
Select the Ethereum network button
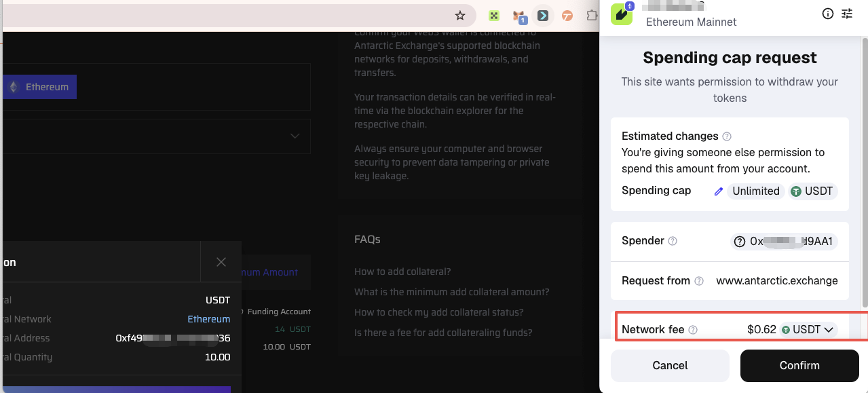[x=39, y=87]
